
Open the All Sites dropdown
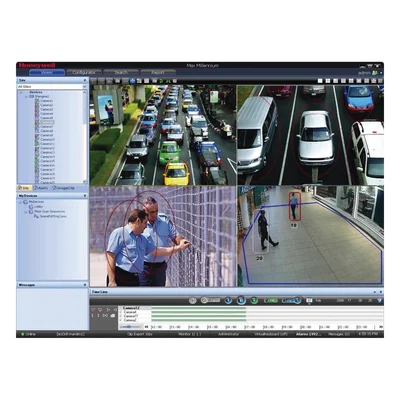point(52,87)
